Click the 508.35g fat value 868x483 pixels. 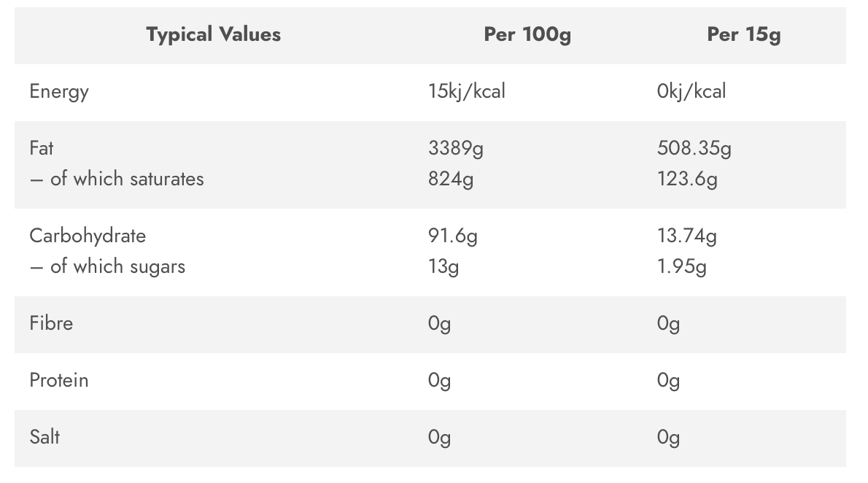pos(694,148)
